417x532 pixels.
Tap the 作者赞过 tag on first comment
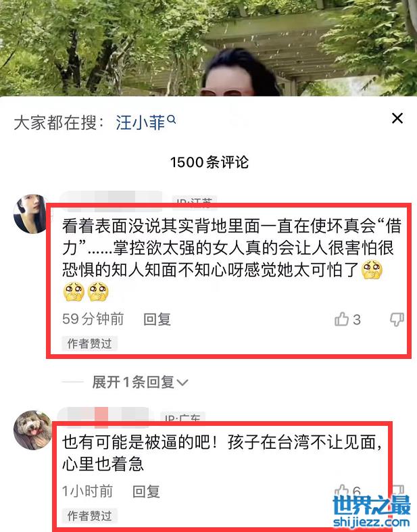(90, 343)
